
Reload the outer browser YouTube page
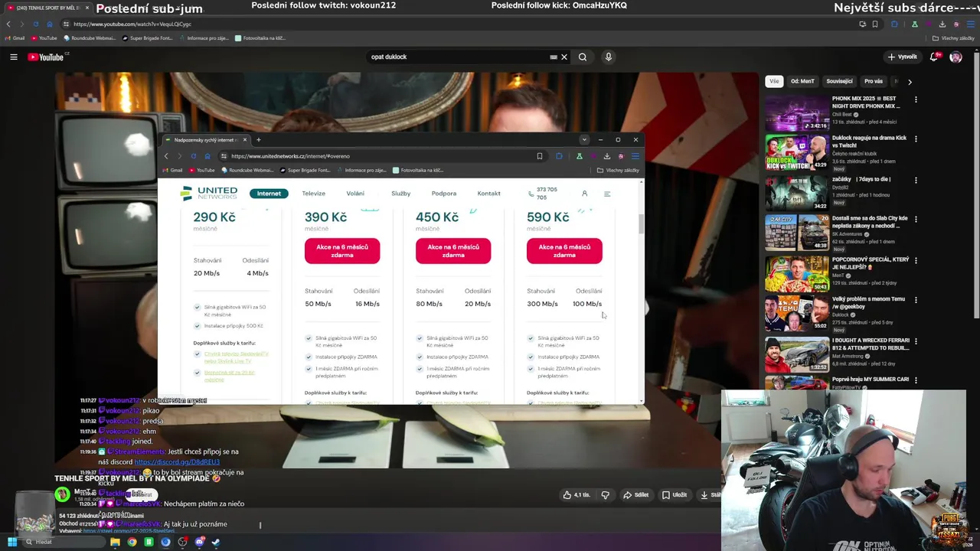[36, 24]
